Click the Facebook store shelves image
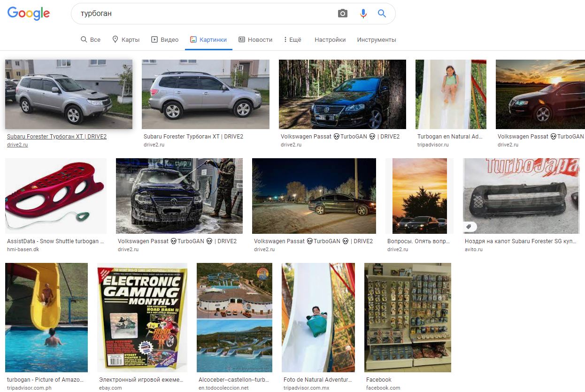This screenshot has height=392, width=585. click(x=408, y=317)
